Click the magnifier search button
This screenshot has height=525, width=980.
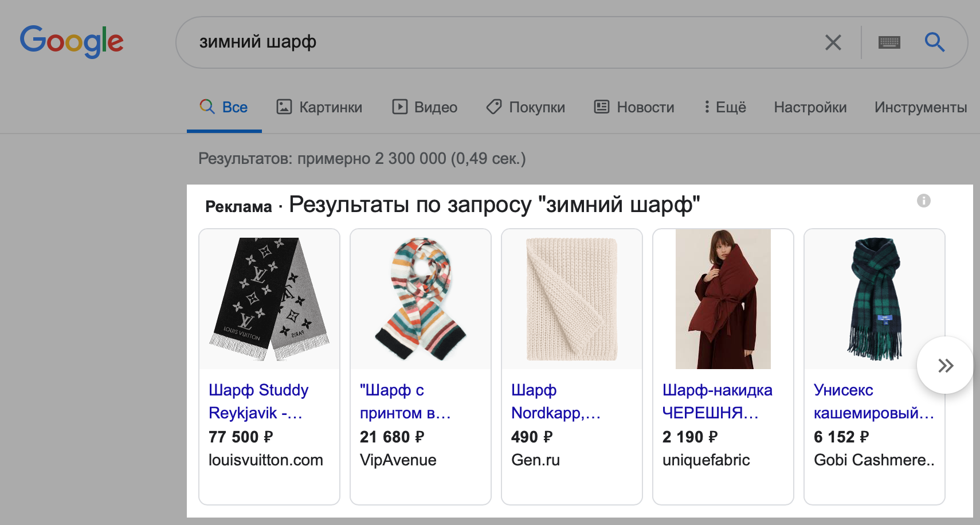tap(934, 42)
